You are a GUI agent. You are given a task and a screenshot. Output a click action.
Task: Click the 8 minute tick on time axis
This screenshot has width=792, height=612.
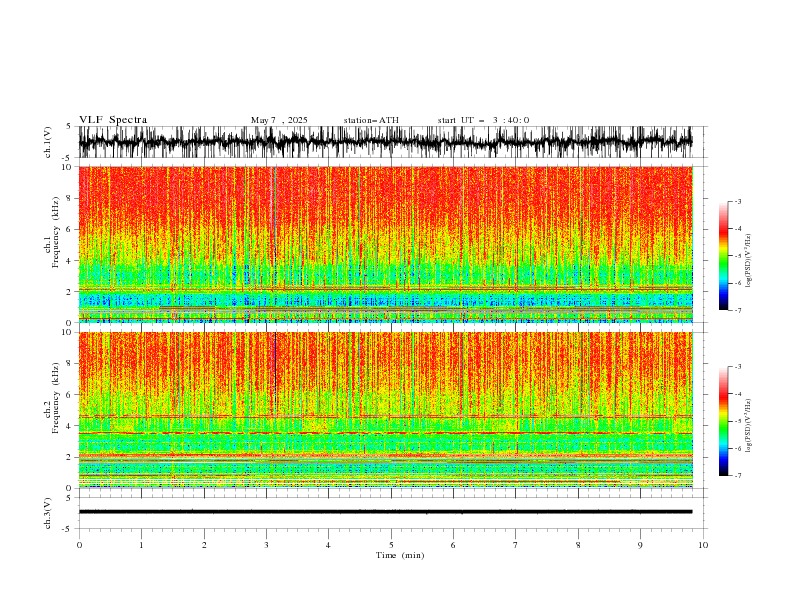click(578, 545)
